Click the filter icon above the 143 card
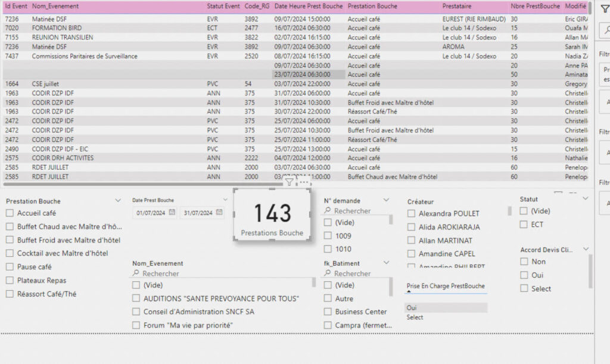 pyautogui.click(x=289, y=182)
